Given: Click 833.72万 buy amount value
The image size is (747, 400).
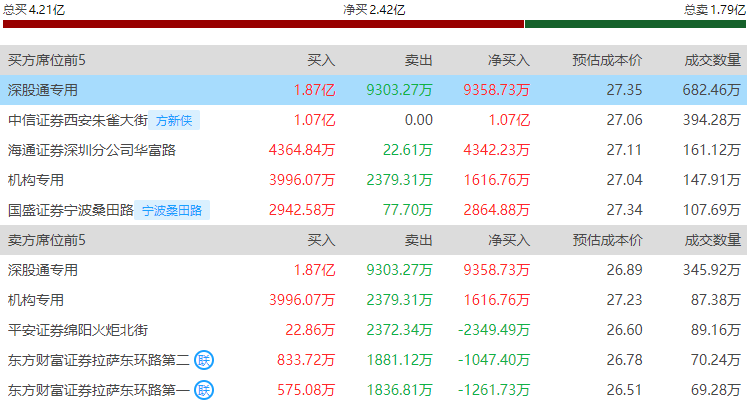Looking at the screenshot, I should (306, 360).
